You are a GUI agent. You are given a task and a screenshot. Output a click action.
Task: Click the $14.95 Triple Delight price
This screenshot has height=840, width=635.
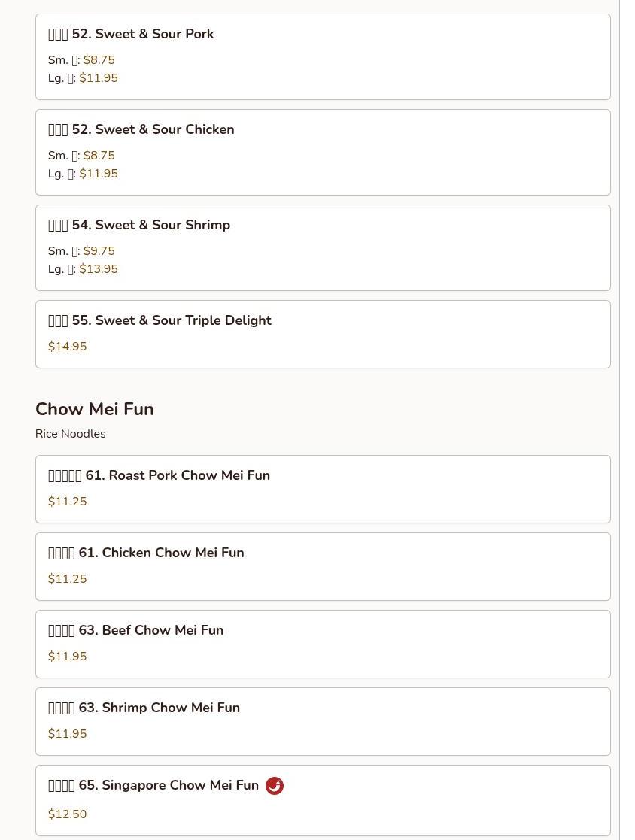pyautogui.click(x=68, y=346)
